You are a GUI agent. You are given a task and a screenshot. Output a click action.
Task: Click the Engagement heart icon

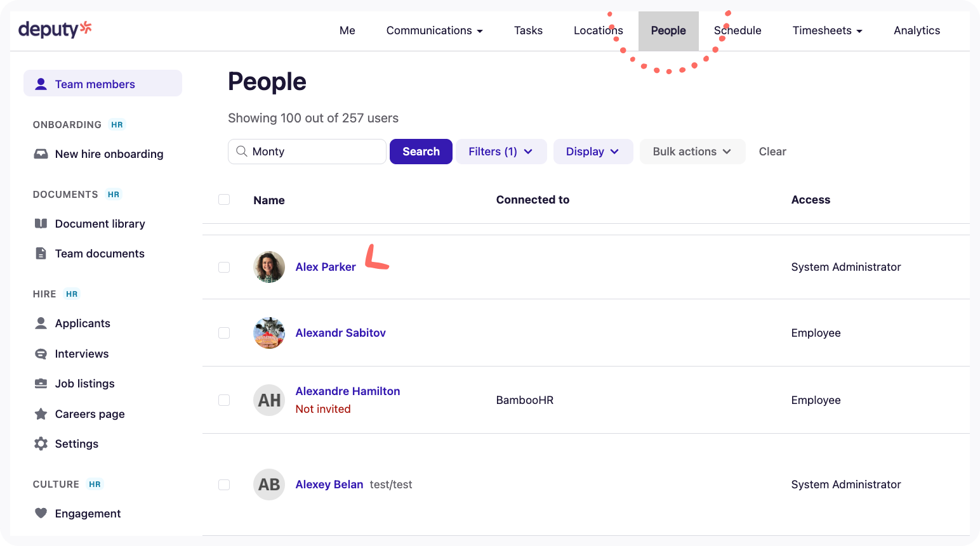click(41, 514)
